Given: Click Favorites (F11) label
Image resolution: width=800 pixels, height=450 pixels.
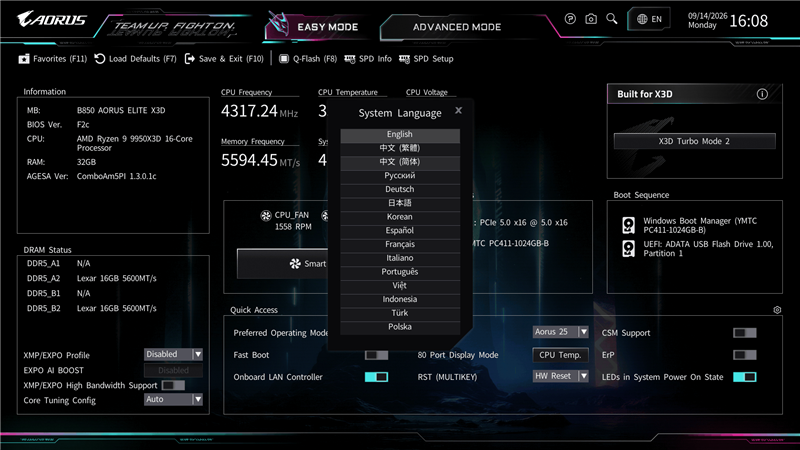Looking at the screenshot, I should (60, 59).
